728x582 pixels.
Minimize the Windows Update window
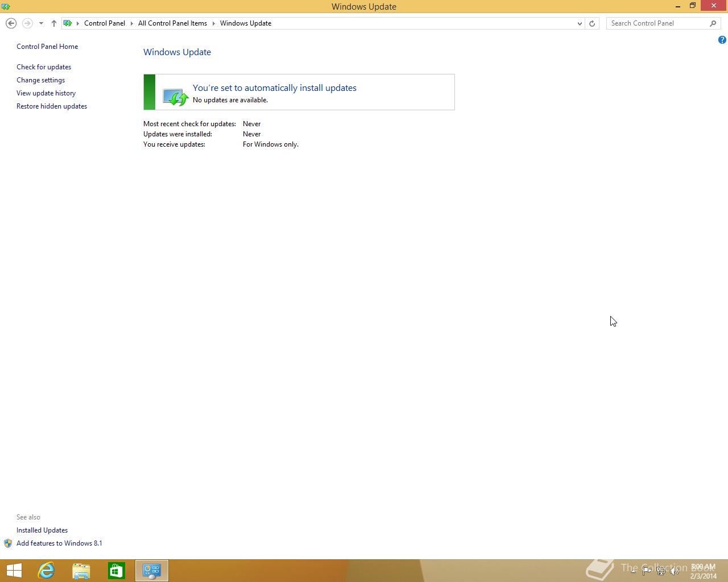click(678, 6)
